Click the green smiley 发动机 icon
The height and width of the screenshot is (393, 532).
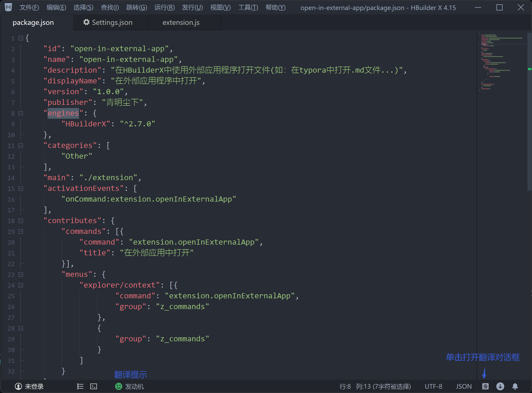119,386
